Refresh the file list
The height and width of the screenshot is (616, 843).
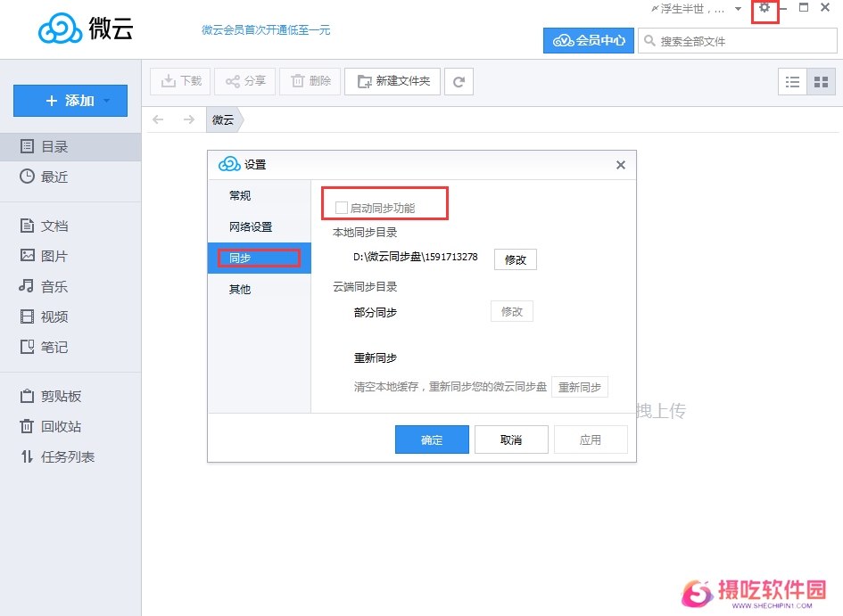click(x=458, y=81)
